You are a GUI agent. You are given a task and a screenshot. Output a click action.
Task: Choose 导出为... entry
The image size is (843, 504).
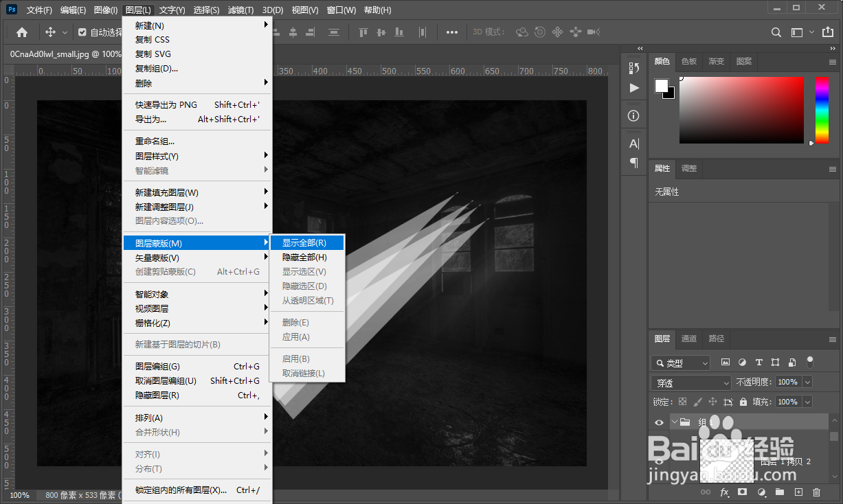[197, 119]
